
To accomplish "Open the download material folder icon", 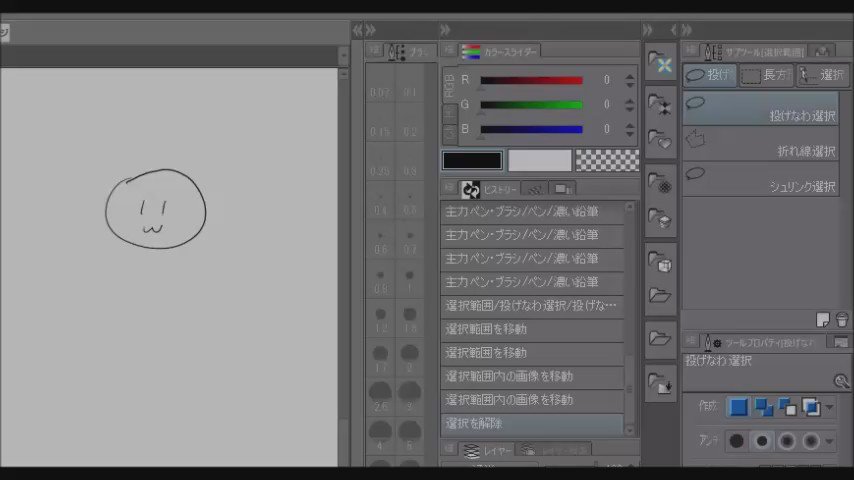I will tap(660, 383).
